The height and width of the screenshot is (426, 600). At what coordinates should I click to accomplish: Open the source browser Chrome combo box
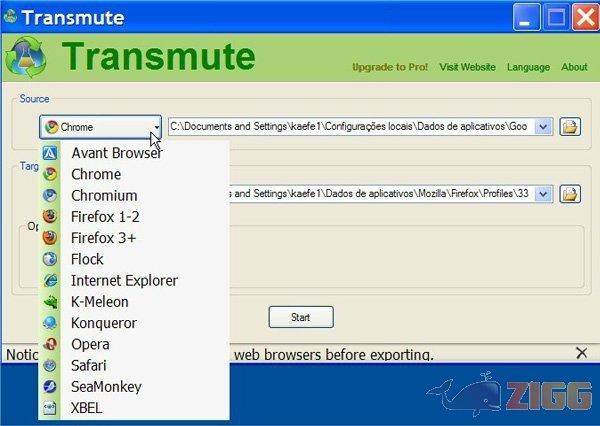[101, 127]
